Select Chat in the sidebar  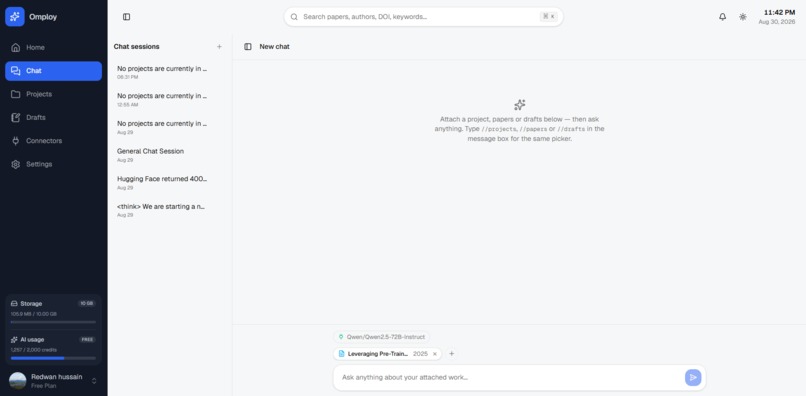[x=53, y=71]
